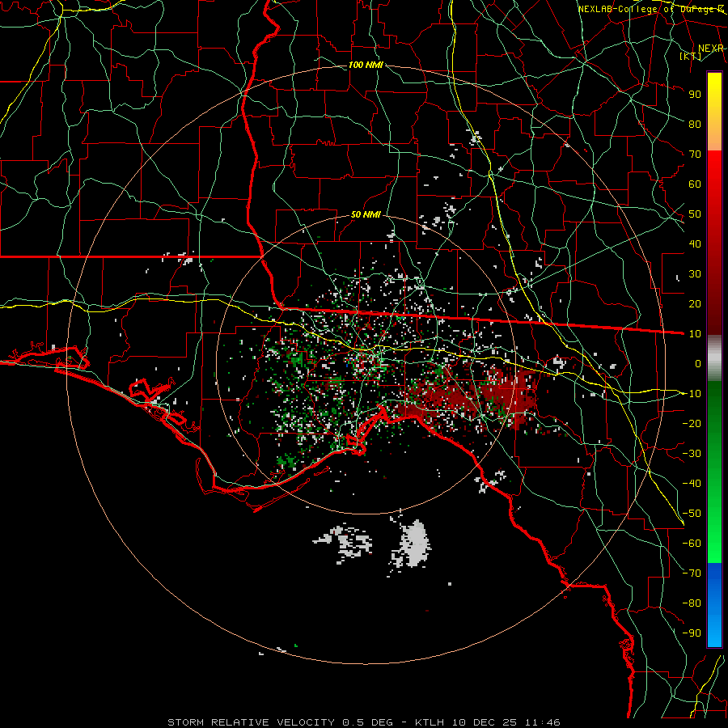Pick the light orange band near 70

point(714,139)
